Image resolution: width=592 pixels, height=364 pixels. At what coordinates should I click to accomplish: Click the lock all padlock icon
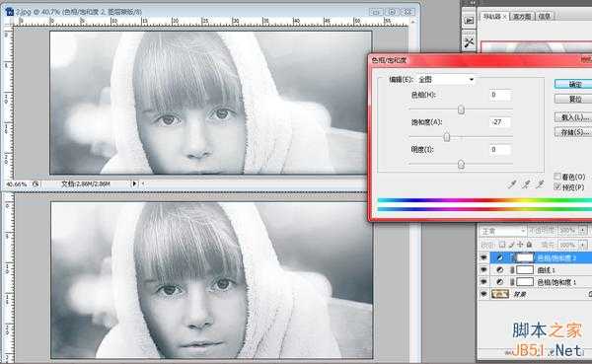[x=529, y=245]
